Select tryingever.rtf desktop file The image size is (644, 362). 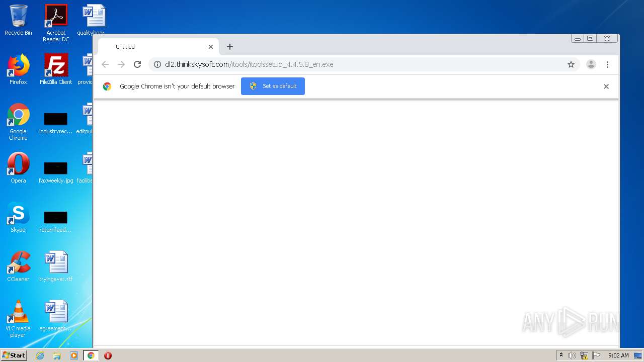[56, 266]
